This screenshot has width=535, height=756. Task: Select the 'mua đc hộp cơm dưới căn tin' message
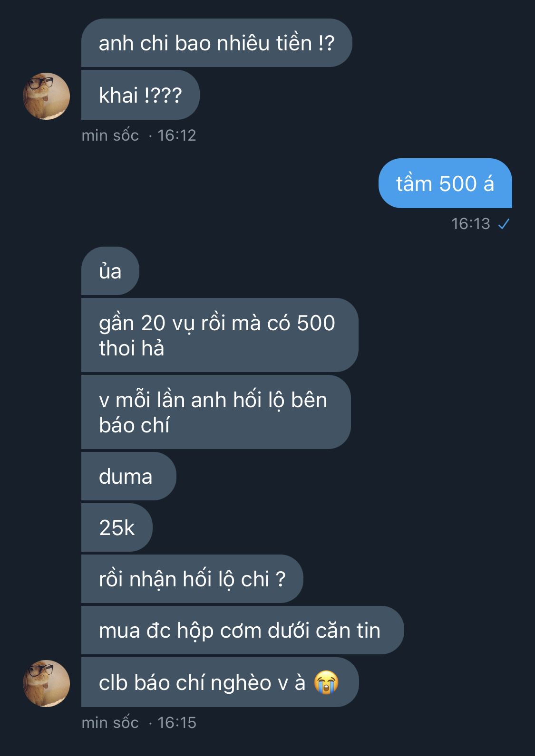click(x=243, y=630)
